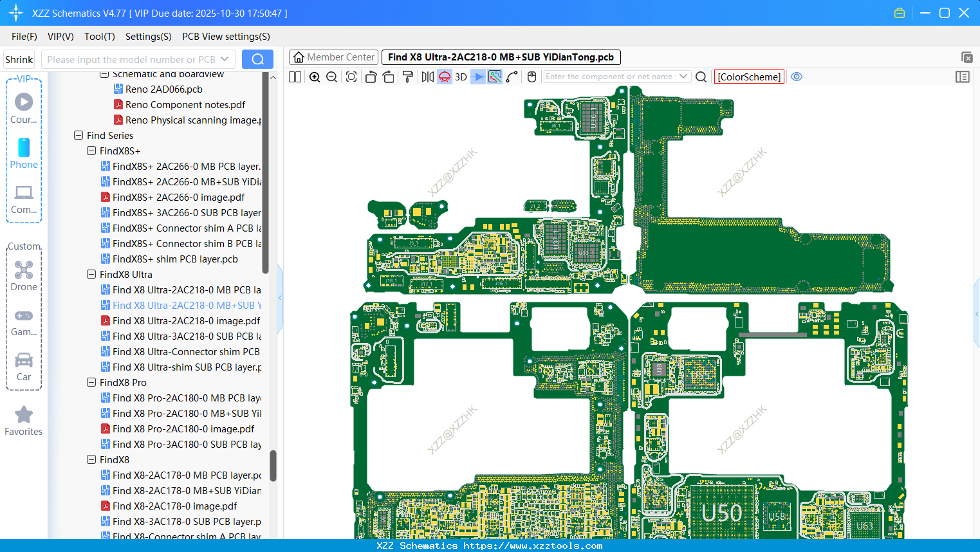Collapse the FindX8 Pro folder
The image size is (980, 552).
pyautogui.click(x=91, y=382)
